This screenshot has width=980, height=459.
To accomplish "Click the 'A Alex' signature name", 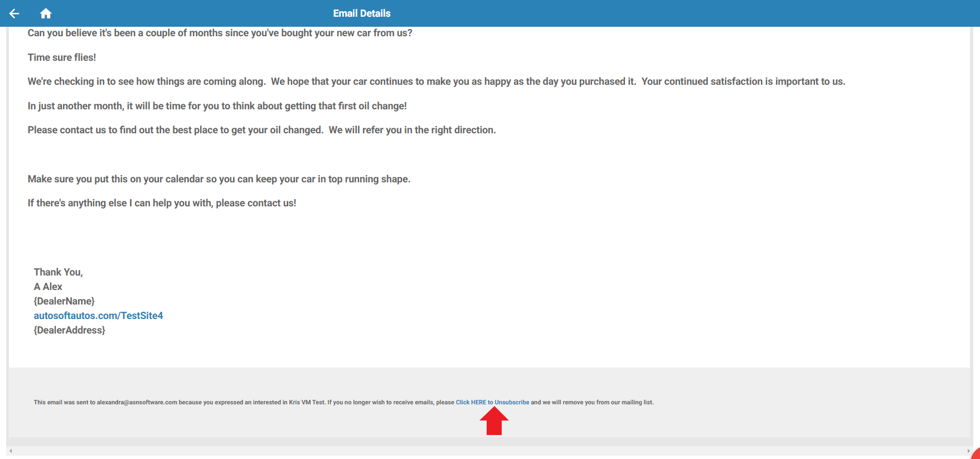I will click(x=48, y=287).
